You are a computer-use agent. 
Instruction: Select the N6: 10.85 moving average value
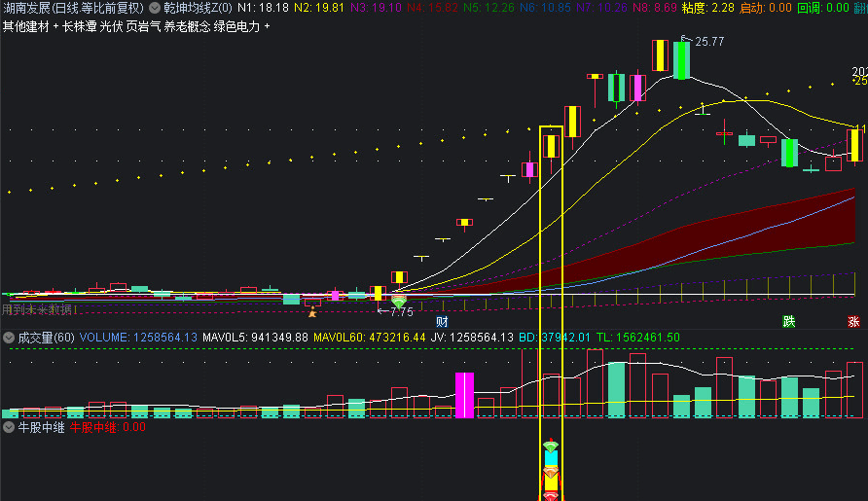(x=545, y=8)
